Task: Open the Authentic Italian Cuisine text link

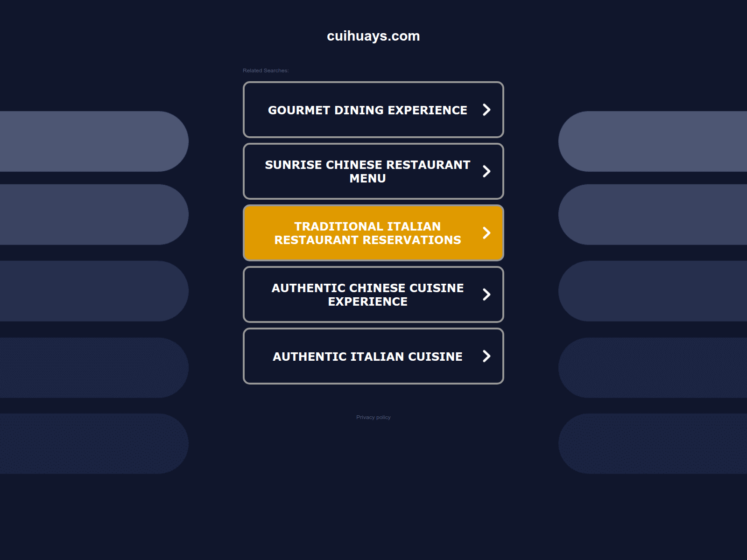Action: 367,357
